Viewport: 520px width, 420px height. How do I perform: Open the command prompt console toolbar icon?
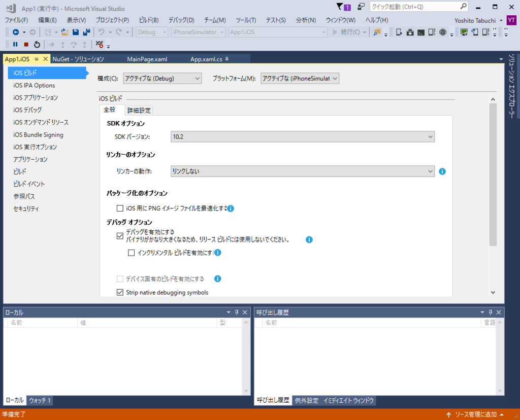[421, 32]
